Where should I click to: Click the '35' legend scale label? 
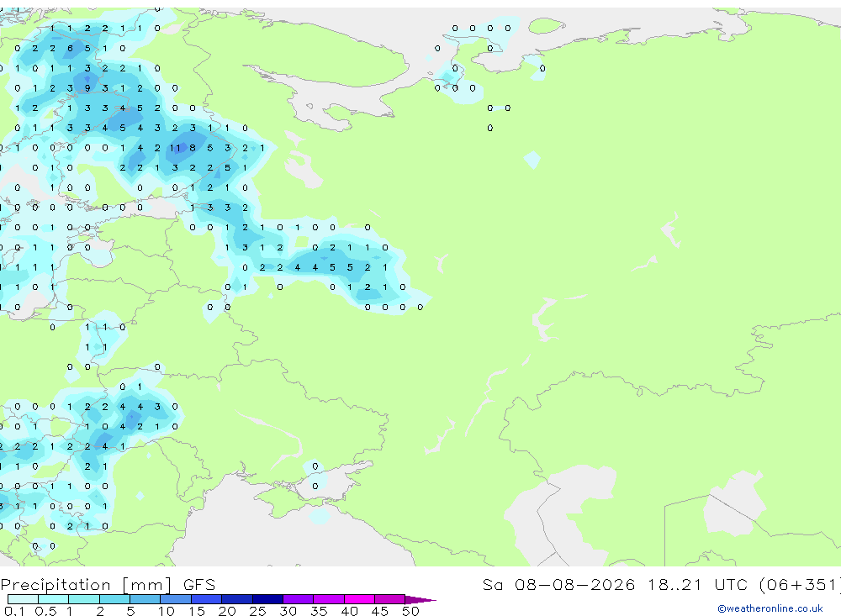pos(319,611)
